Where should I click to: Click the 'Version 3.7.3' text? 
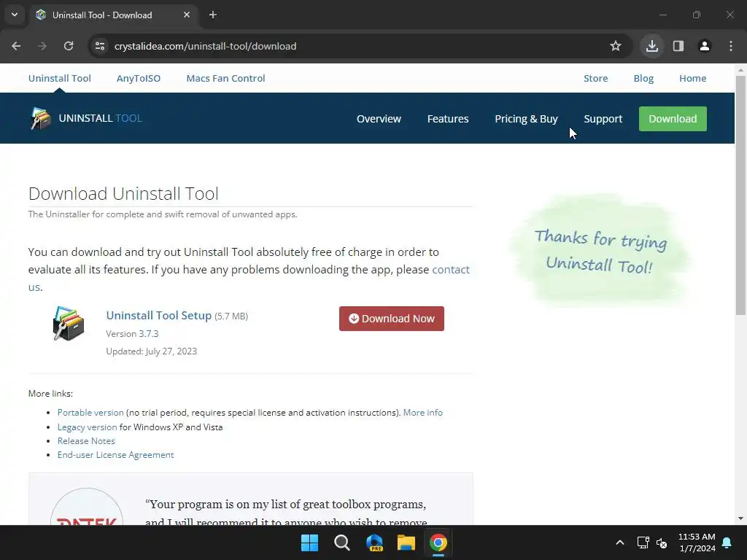133,334
